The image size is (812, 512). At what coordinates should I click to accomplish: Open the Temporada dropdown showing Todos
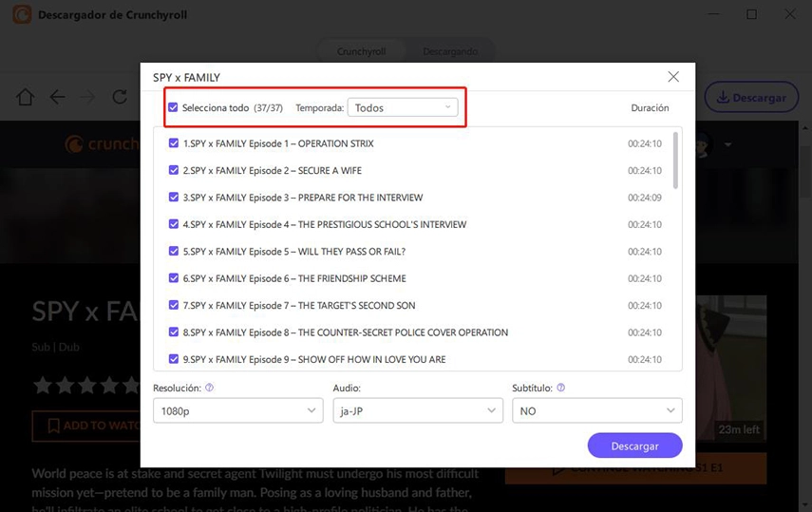tap(403, 107)
